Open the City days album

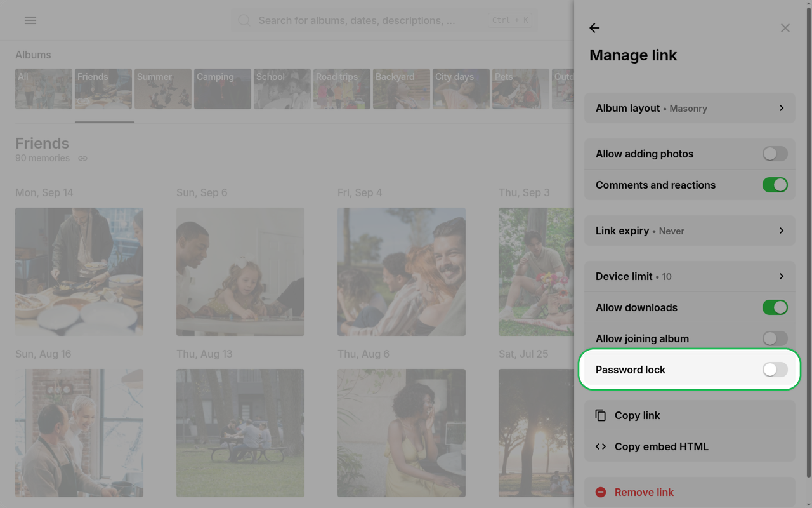tap(461, 89)
